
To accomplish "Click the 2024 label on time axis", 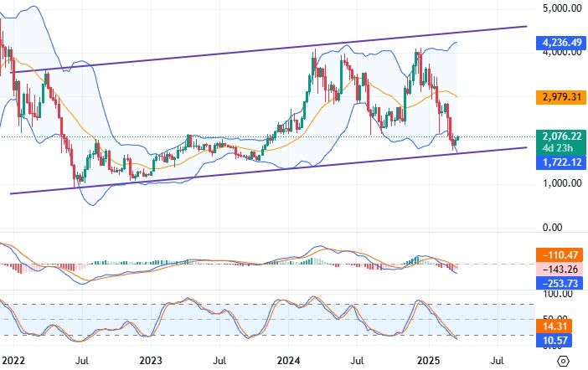I will [288, 361].
